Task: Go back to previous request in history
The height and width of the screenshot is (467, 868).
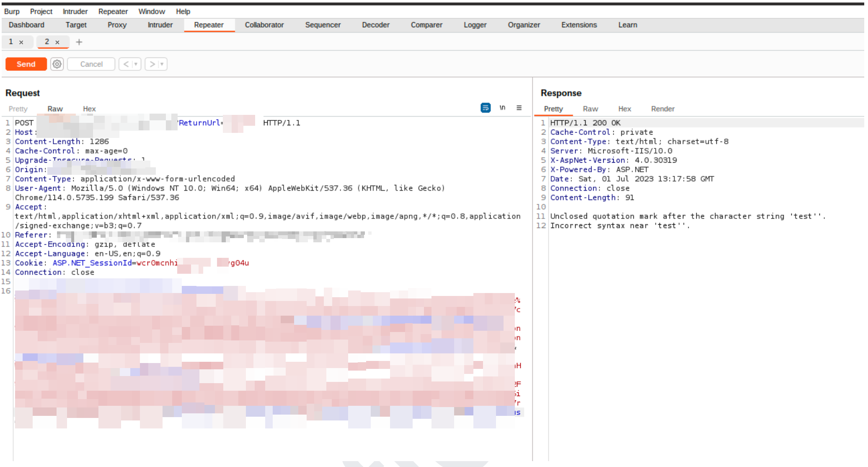Action: pyautogui.click(x=126, y=64)
